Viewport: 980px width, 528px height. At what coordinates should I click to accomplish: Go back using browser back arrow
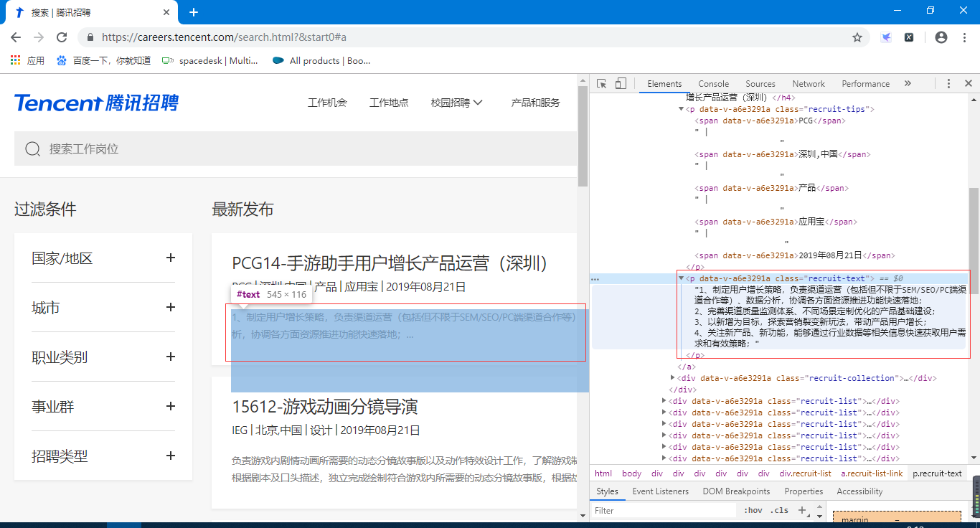16,37
